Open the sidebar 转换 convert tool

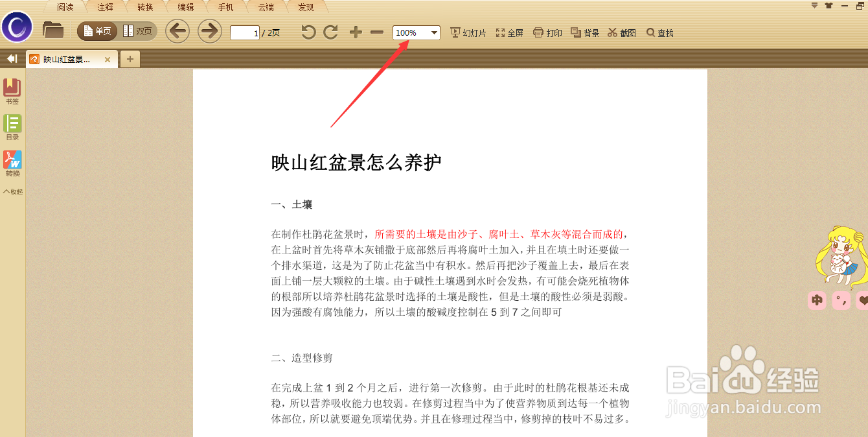(12, 164)
